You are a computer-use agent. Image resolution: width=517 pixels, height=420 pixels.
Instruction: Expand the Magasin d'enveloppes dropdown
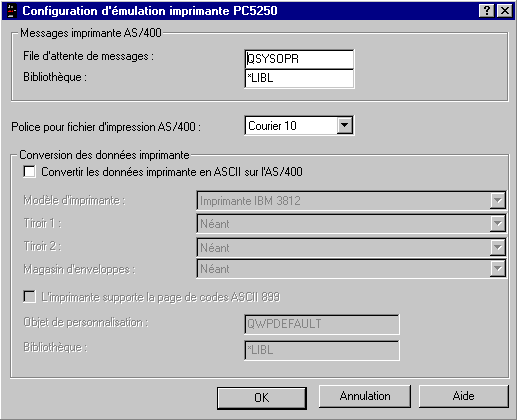pyautogui.click(x=497, y=268)
